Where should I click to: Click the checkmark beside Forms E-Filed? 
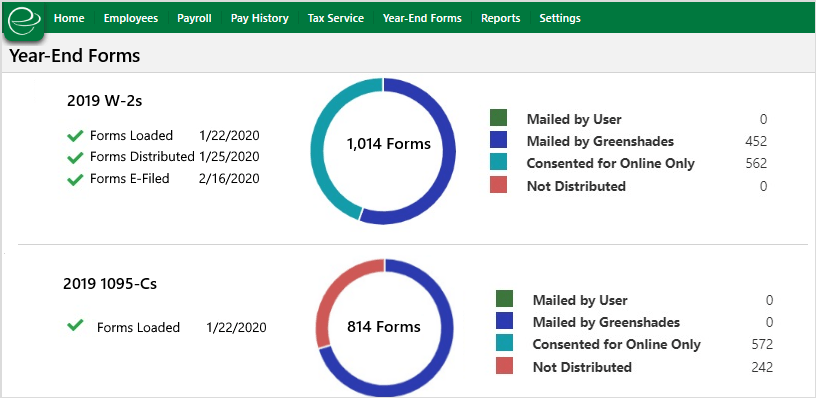(x=75, y=179)
